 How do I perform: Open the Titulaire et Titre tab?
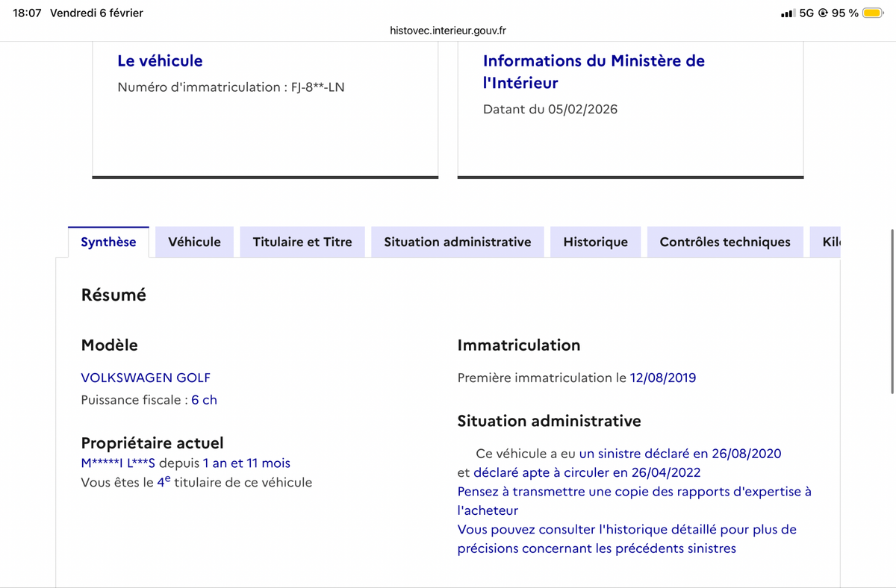[302, 242]
